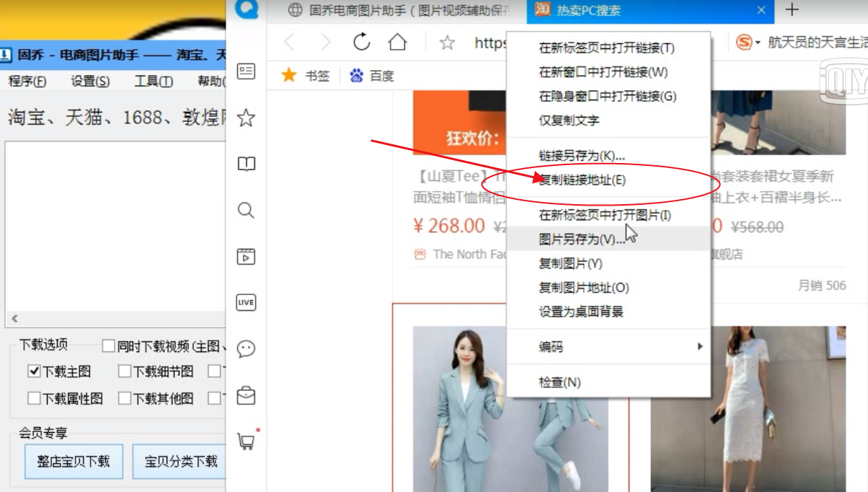This screenshot has width=868, height=492.
Task: Select the search magnifier in the sidebar
Action: click(246, 211)
